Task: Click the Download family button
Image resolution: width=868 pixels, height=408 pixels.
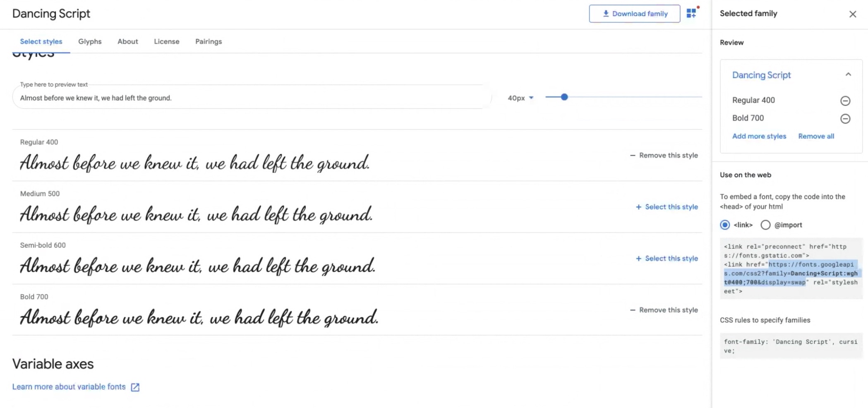Action: 634,14
